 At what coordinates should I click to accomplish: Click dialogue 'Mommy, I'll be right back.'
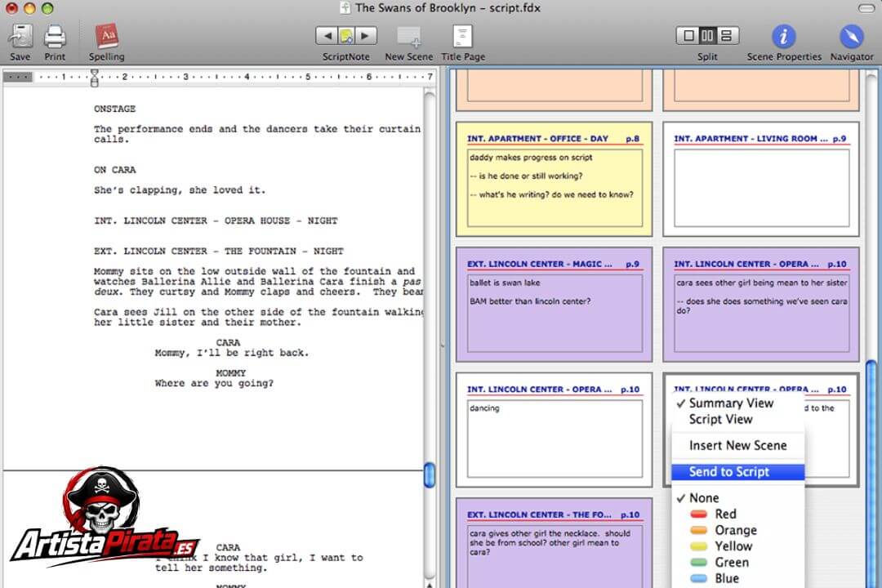point(232,353)
